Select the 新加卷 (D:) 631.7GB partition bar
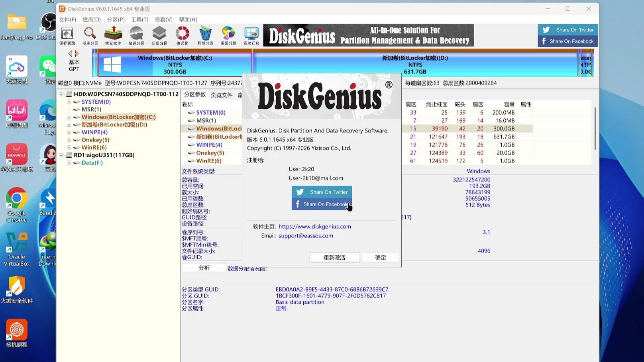The image size is (644, 362). click(415, 65)
